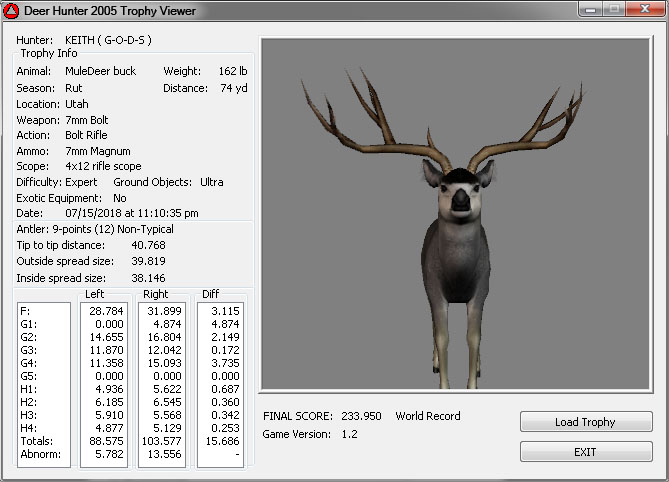Click the mule deer's head in 3D preview
Image resolution: width=669 pixels, height=482 pixels.
[x=458, y=189]
